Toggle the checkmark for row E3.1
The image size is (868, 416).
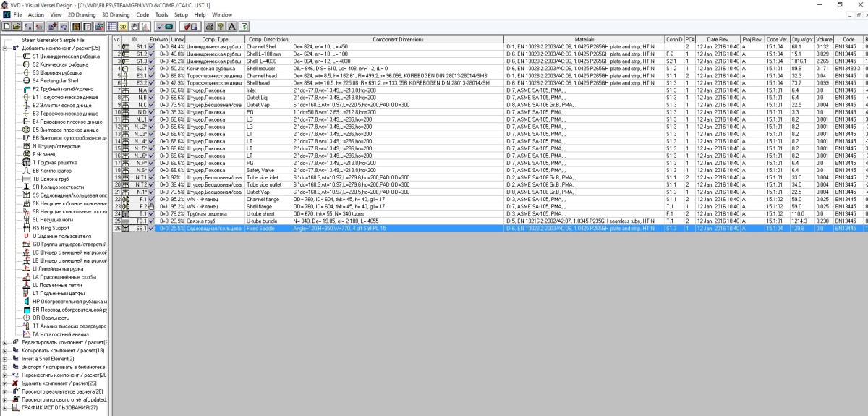(x=153, y=75)
